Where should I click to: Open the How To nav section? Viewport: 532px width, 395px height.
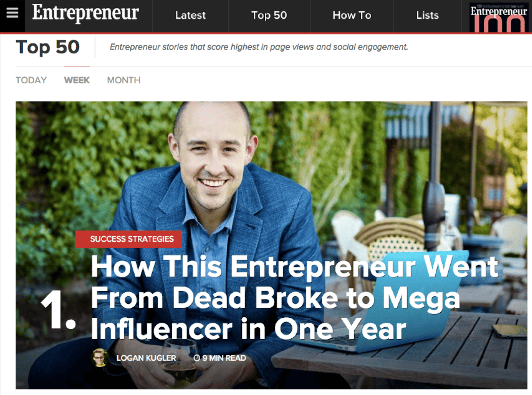(352, 15)
